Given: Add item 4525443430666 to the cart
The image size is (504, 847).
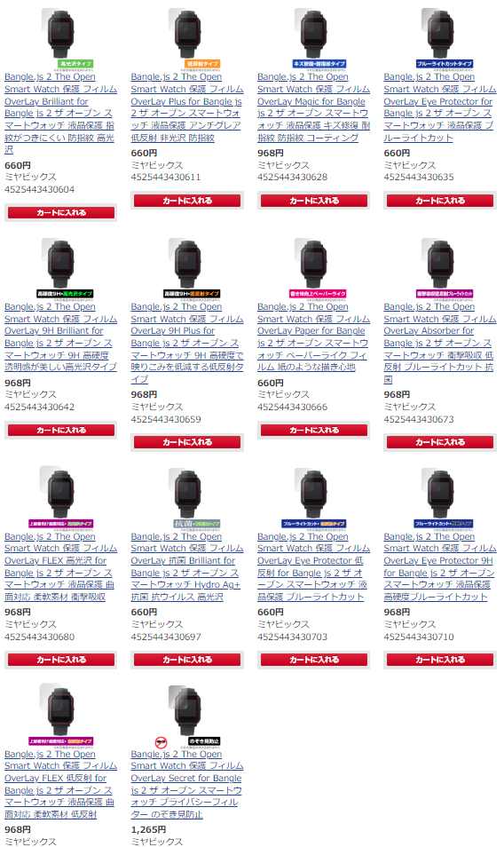Looking at the screenshot, I should [x=313, y=430].
